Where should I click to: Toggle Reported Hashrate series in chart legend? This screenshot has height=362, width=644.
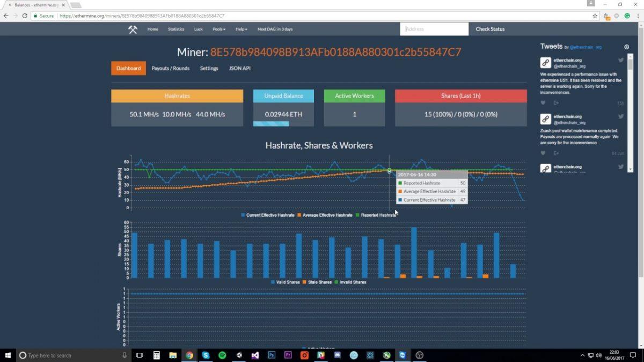(x=378, y=215)
